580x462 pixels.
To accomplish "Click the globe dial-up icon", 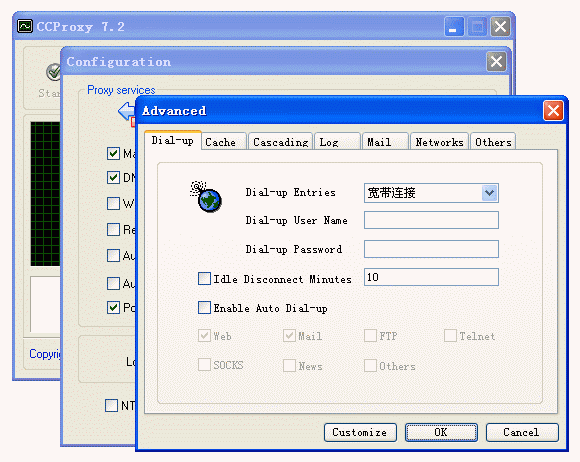I will click(206, 196).
